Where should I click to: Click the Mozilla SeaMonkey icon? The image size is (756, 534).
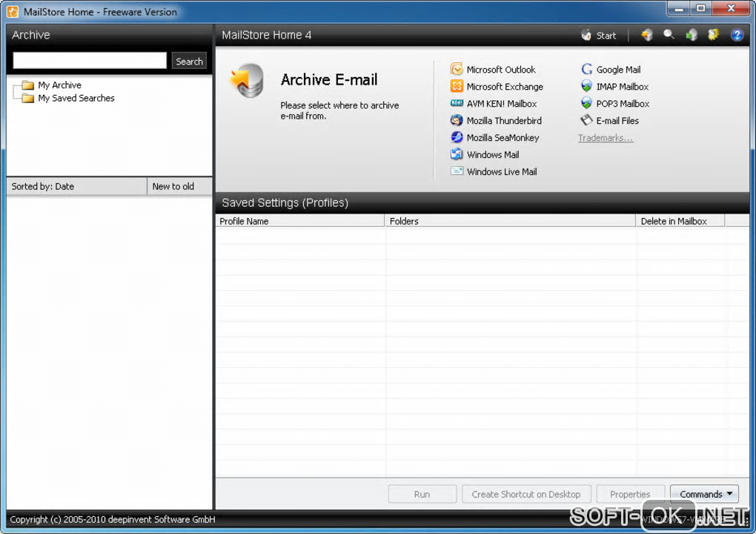point(456,137)
